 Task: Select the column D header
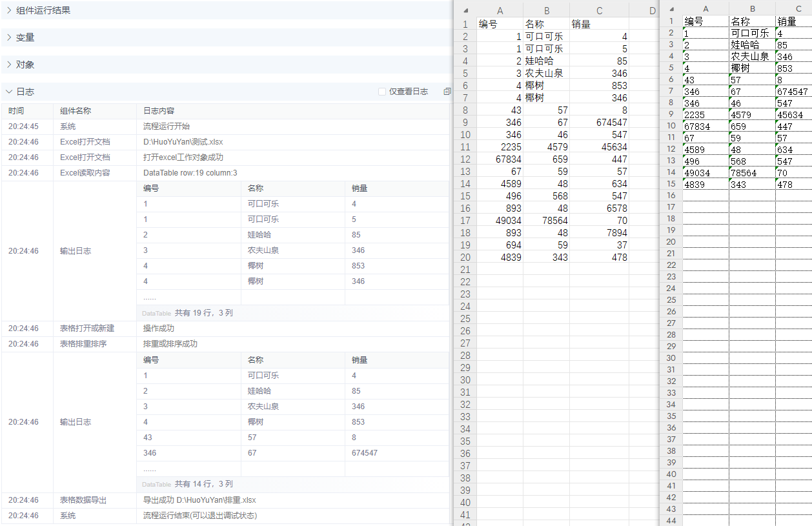tap(651, 10)
